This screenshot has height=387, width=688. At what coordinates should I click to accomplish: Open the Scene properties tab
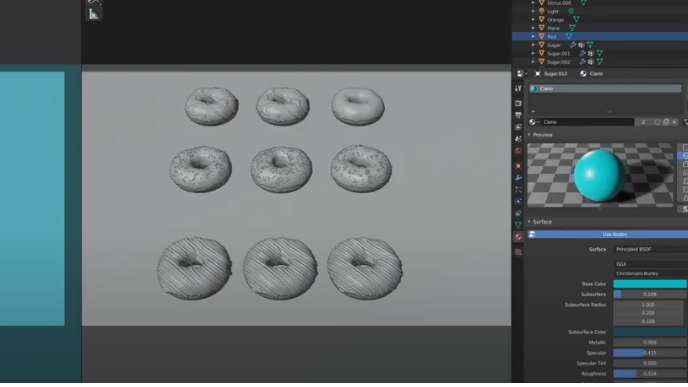[x=518, y=139]
